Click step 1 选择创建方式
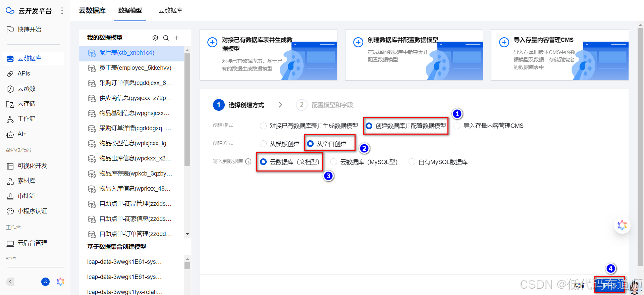This screenshot has height=295, width=644. tap(238, 105)
